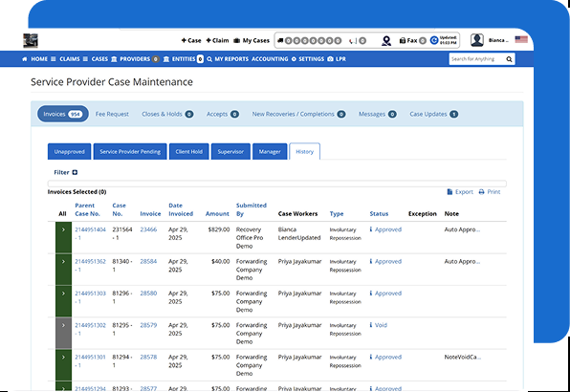Switch to the Fee Request tab
This screenshot has height=392, width=570.
tap(112, 114)
